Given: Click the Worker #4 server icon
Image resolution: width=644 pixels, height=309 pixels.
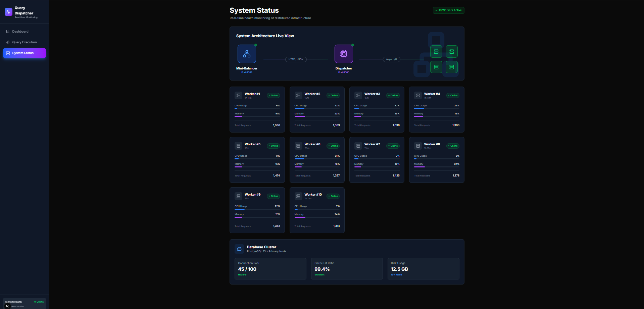Looking at the screenshot, I should (418, 96).
